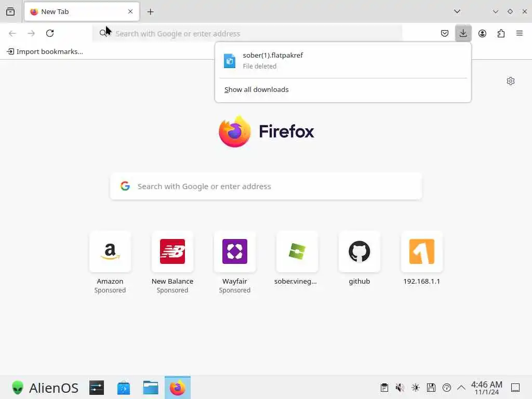Select the New Tab tab
This screenshot has height=399, width=532.
pos(82,12)
